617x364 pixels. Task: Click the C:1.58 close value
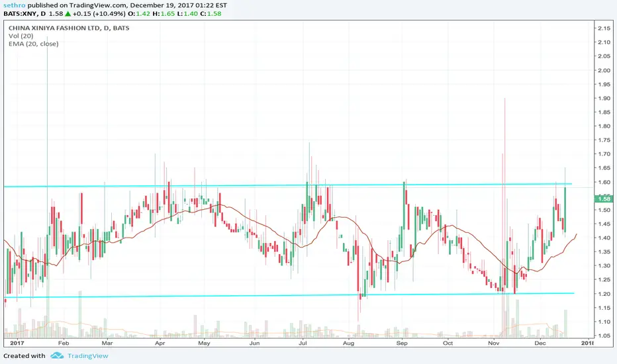pos(211,14)
